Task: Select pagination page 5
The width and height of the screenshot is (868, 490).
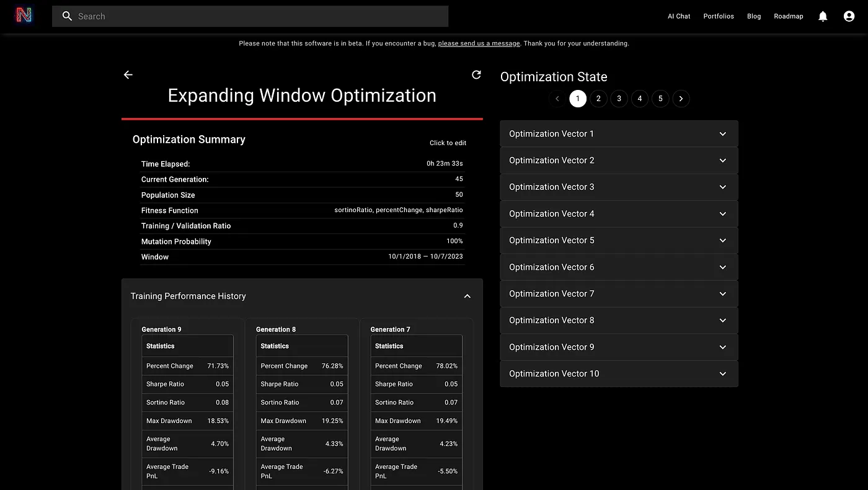Action: (x=660, y=99)
